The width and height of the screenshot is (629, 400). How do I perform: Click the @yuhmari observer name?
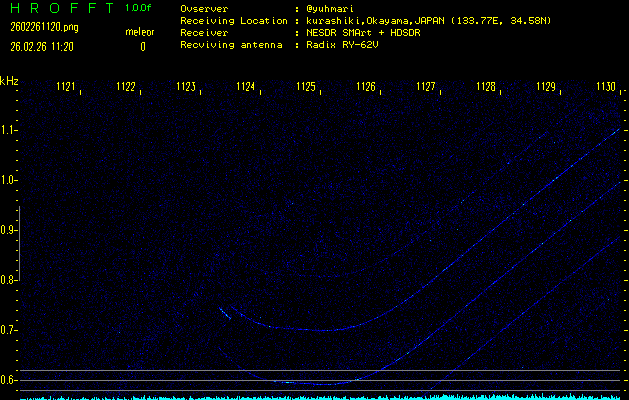(338, 8)
